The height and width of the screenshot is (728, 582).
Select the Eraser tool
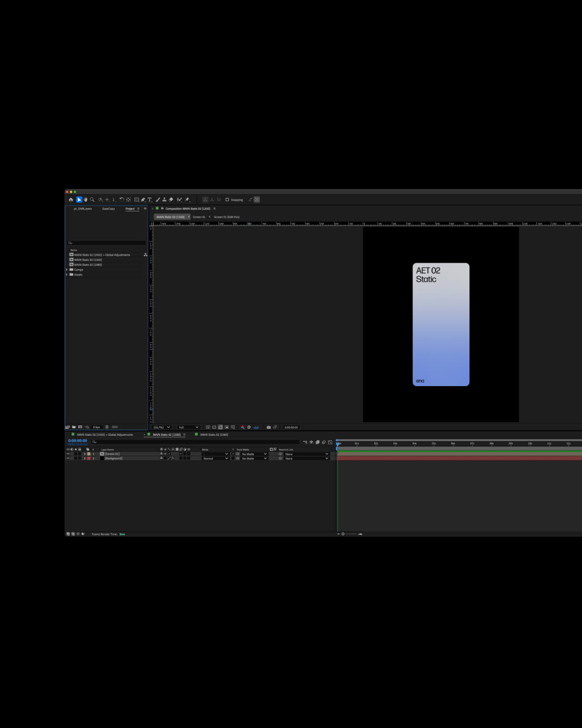pyautogui.click(x=171, y=200)
